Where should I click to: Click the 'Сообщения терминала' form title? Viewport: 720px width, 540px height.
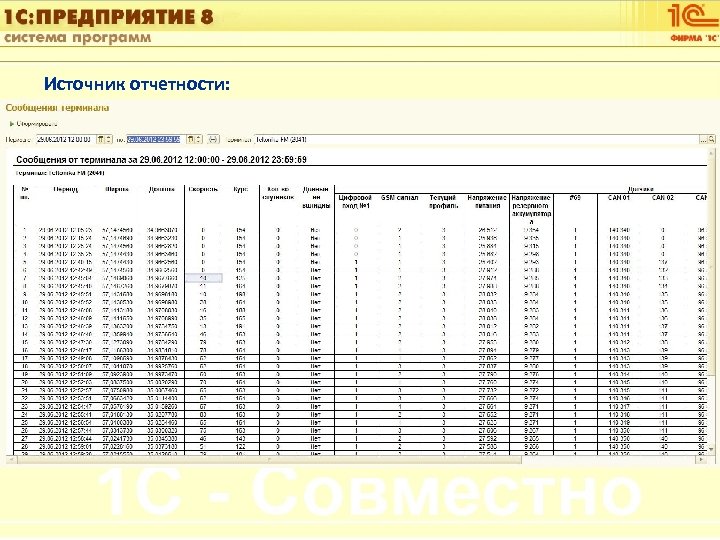[57, 108]
